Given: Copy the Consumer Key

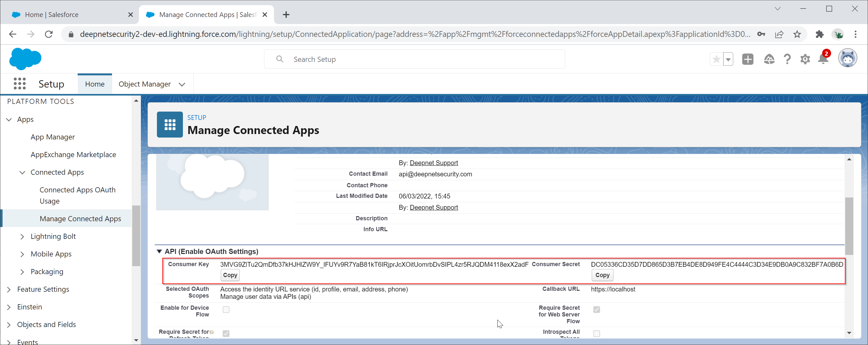Looking at the screenshot, I should (x=230, y=275).
